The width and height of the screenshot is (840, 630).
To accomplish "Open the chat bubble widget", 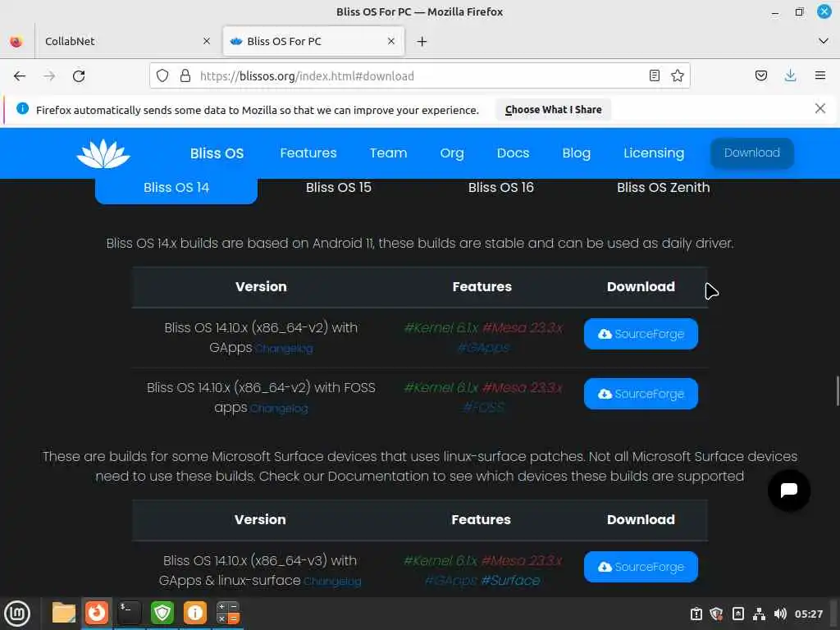I will click(x=788, y=491).
